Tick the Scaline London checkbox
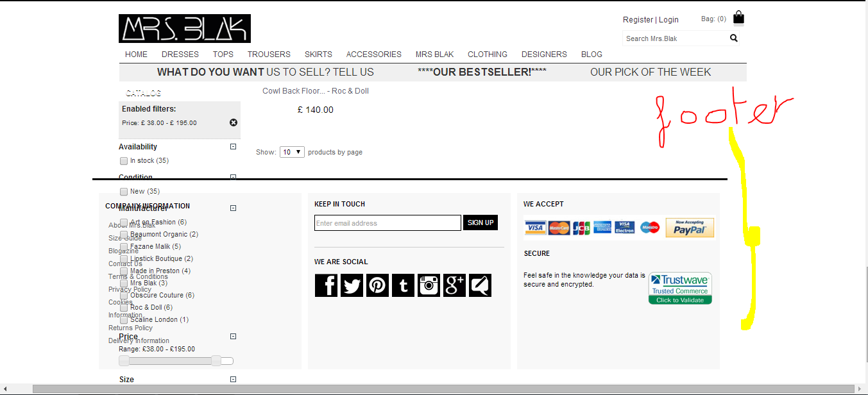 tap(124, 320)
